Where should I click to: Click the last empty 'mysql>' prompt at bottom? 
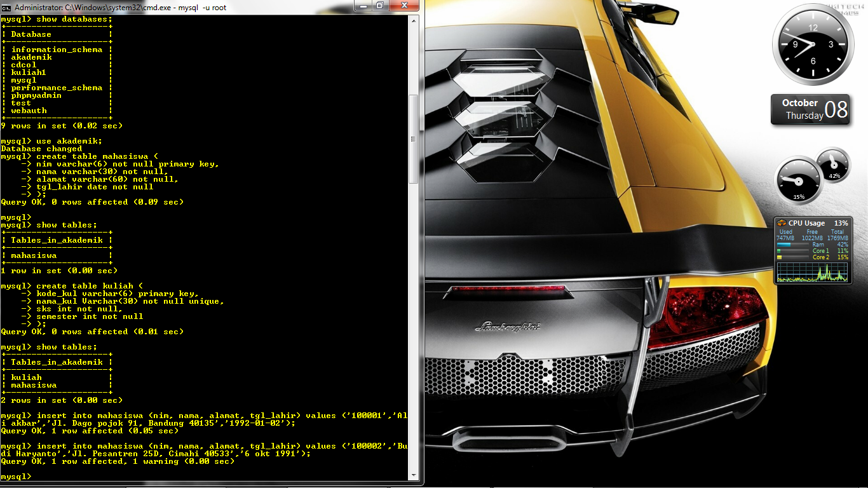tap(16, 477)
